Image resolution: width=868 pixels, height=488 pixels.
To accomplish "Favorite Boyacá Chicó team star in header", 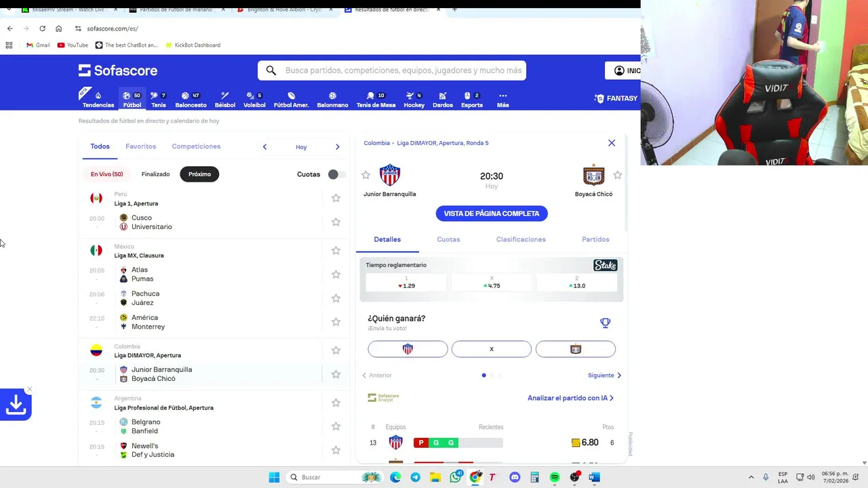I will tap(618, 175).
